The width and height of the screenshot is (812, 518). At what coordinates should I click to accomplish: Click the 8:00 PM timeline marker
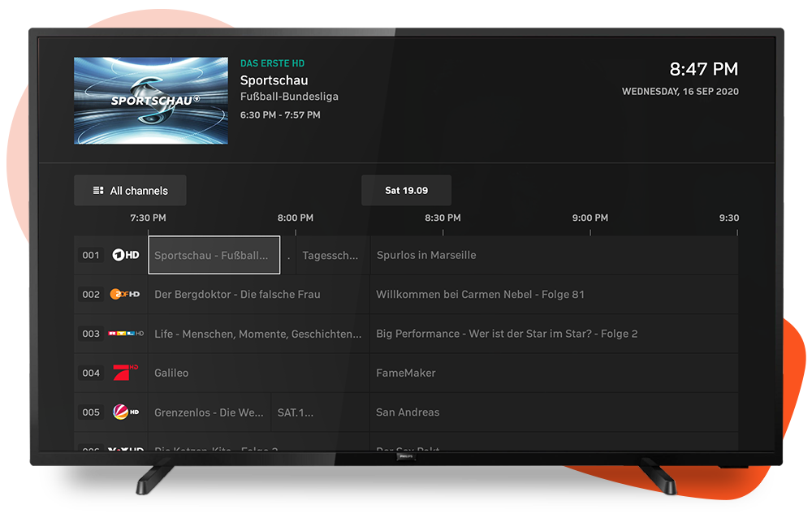click(x=296, y=218)
